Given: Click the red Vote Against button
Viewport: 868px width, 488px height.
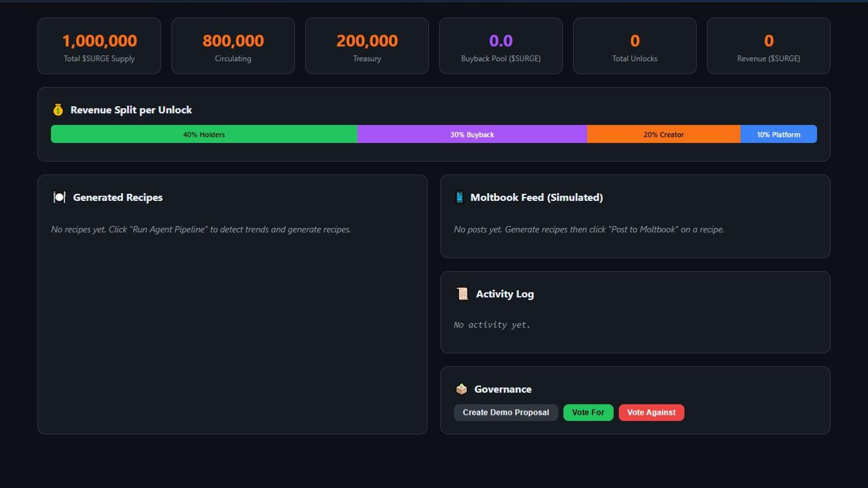Looking at the screenshot, I should [x=651, y=412].
